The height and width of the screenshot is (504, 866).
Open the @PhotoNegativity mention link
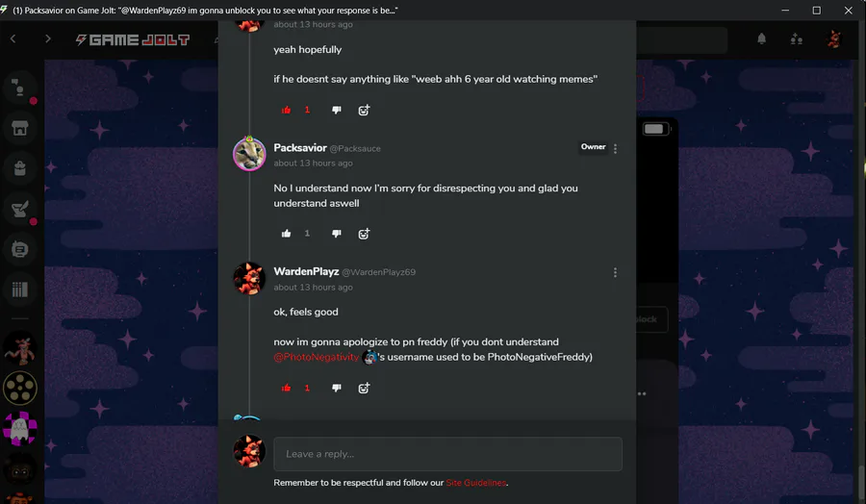coord(316,357)
